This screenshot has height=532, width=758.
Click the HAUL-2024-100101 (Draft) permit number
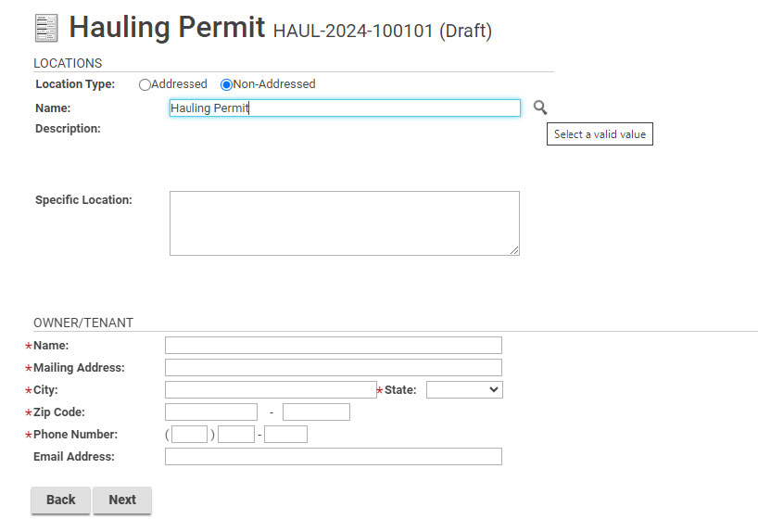tap(383, 31)
